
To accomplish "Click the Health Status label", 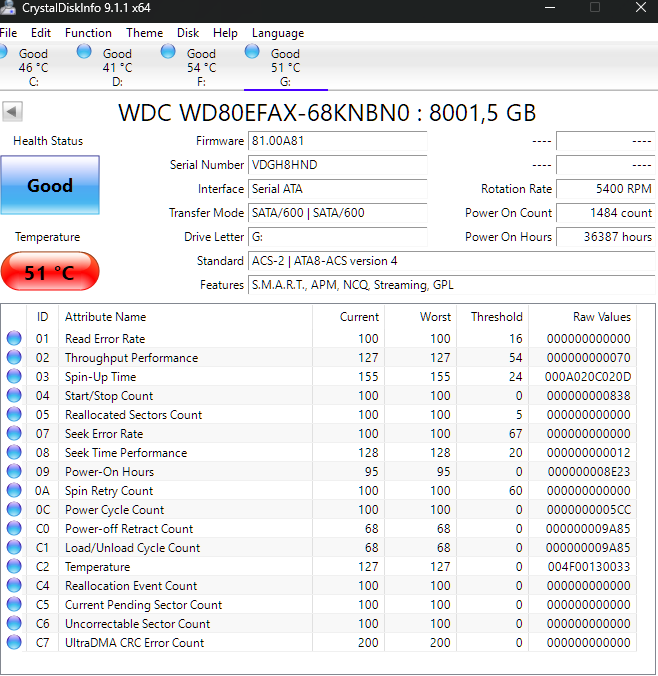I will tap(48, 141).
